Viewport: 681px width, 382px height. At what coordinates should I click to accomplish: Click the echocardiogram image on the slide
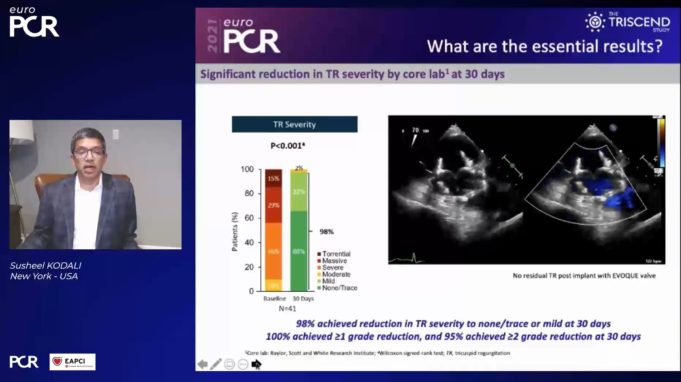526,190
